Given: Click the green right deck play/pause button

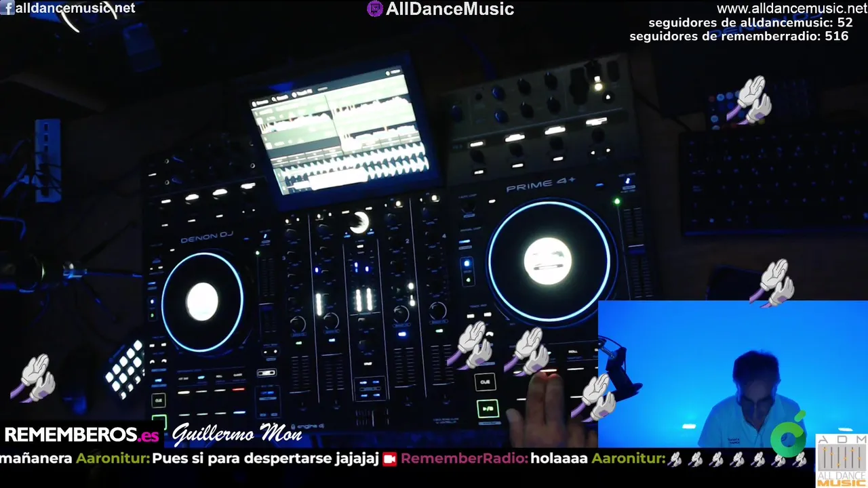Looking at the screenshot, I should click(x=488, y=409).
